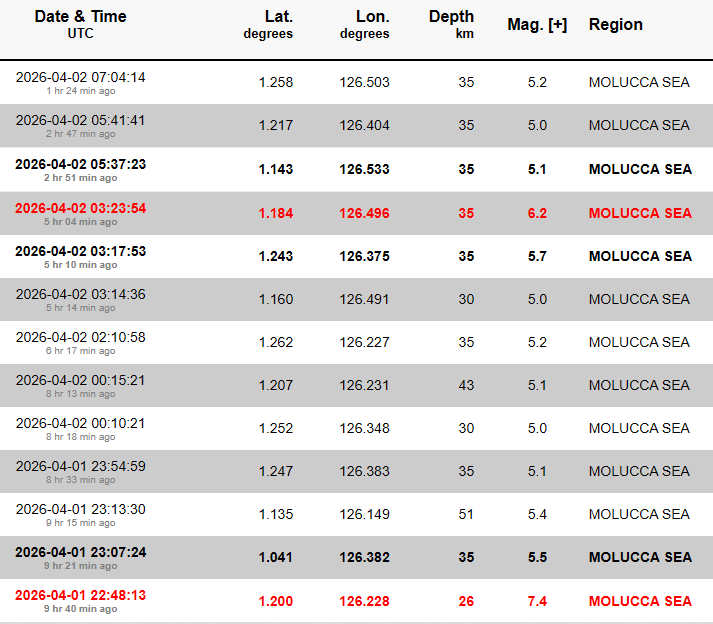Click the '1 hr 24 min ago' label
The image size is (713, 624).
coord(80,91)
